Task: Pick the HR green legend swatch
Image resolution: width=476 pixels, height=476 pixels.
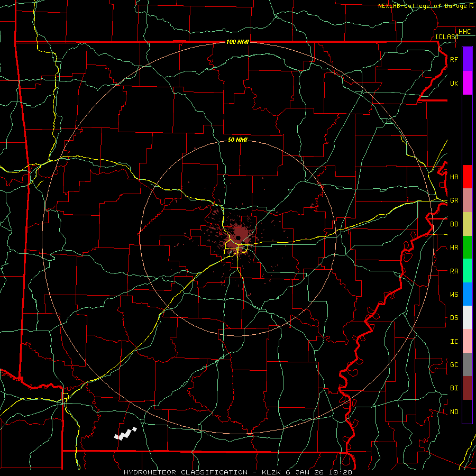Action: [x=467, y=248]
